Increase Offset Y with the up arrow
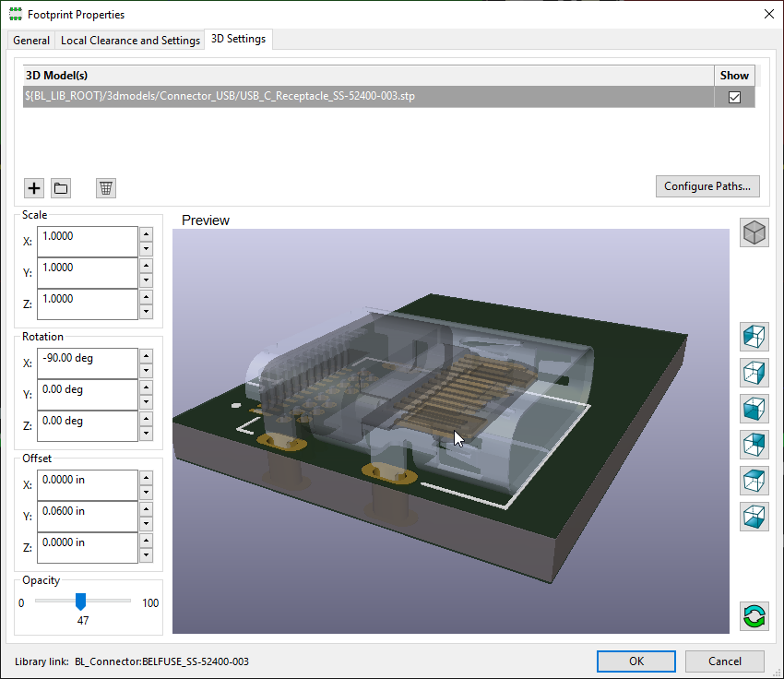 146,508
